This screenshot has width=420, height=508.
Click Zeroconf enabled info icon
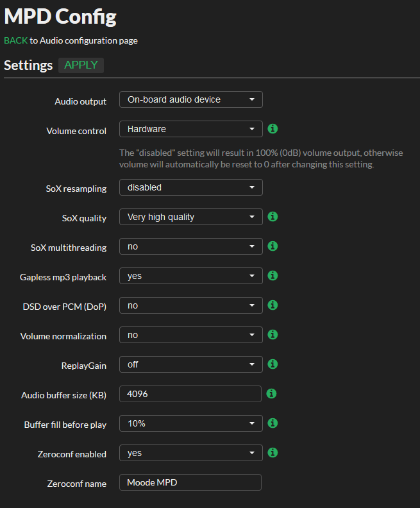tap(273, 452)
